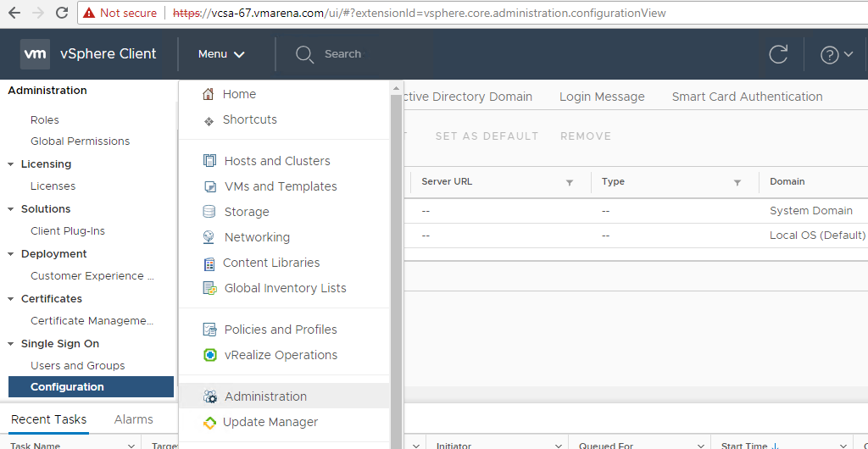This screenshot has width=868, height=449.
Task: Open the Server URL column filter
Action: 570,182
